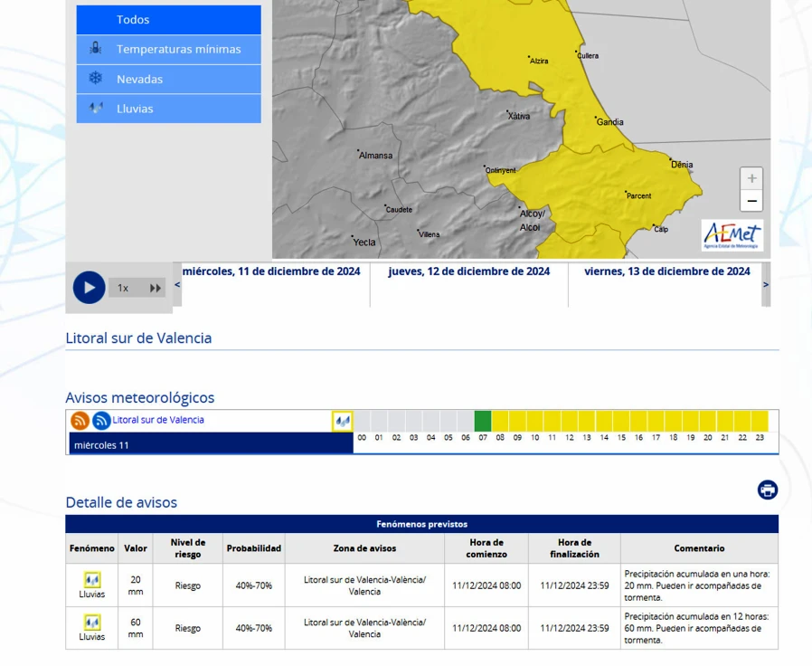Zoom out on the warnings map

751,201
